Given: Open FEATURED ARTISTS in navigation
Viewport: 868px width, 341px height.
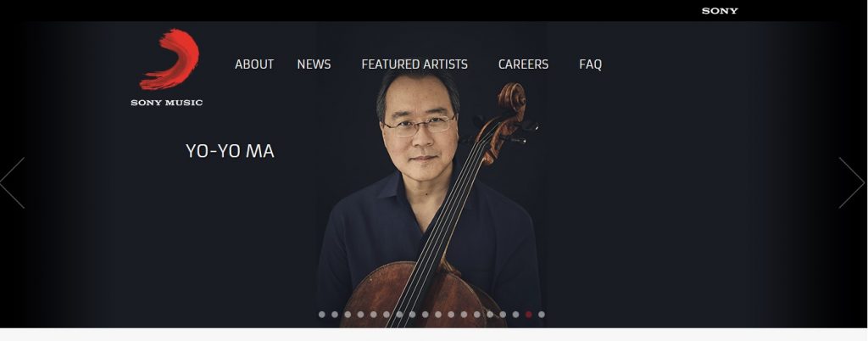Looking at the screenshot, I should tap(415, 64).
